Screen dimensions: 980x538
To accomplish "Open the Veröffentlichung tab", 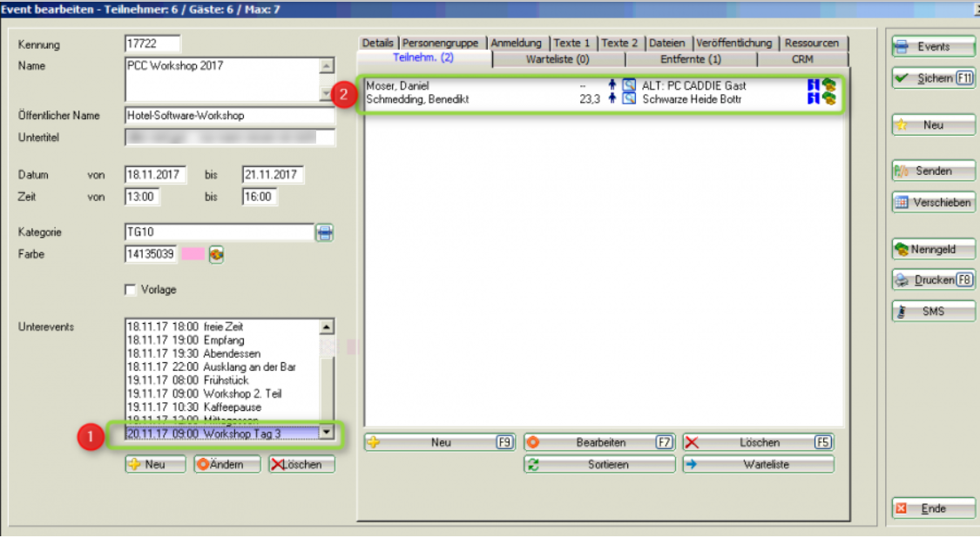I will 733,43.
